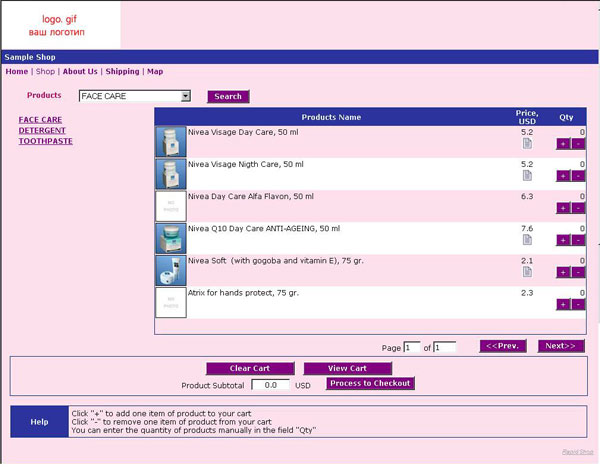Click the logo.gif placeholder image
Screen dimensions: 600x476
(x=61, y=25)
